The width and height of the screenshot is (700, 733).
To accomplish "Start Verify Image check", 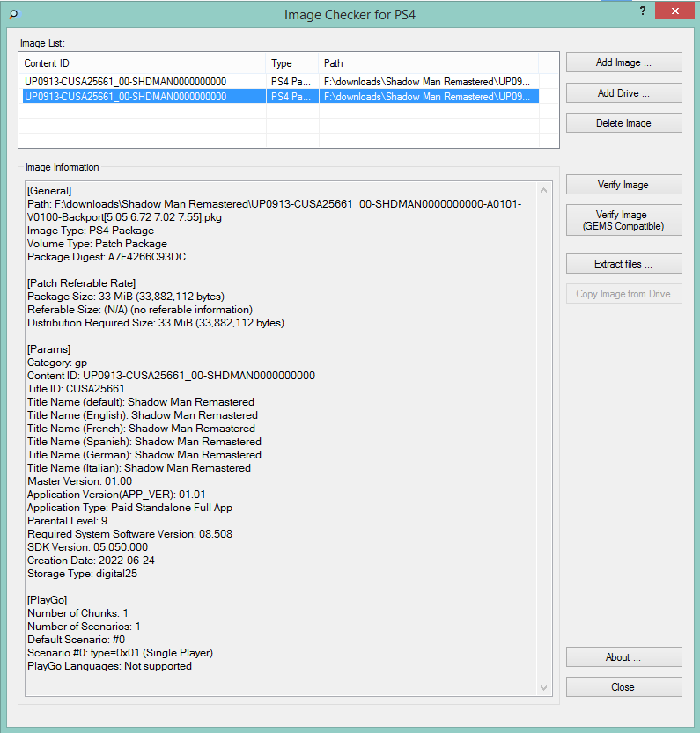I will [x=623, y=185].
